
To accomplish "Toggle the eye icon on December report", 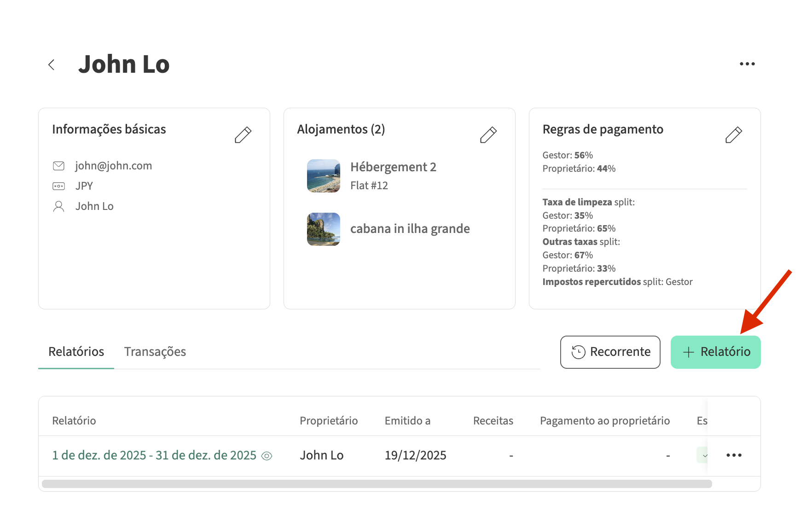I will [267, 456].
